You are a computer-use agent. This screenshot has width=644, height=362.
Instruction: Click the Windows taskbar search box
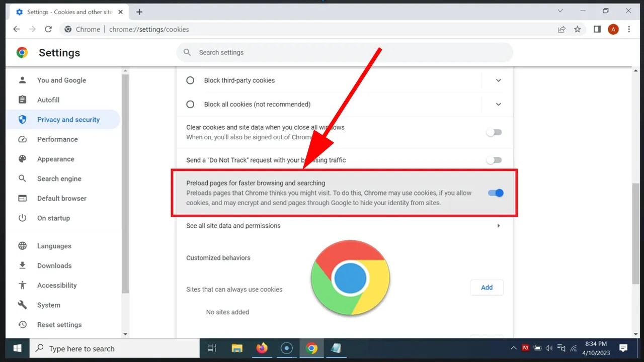click(115, 348)
